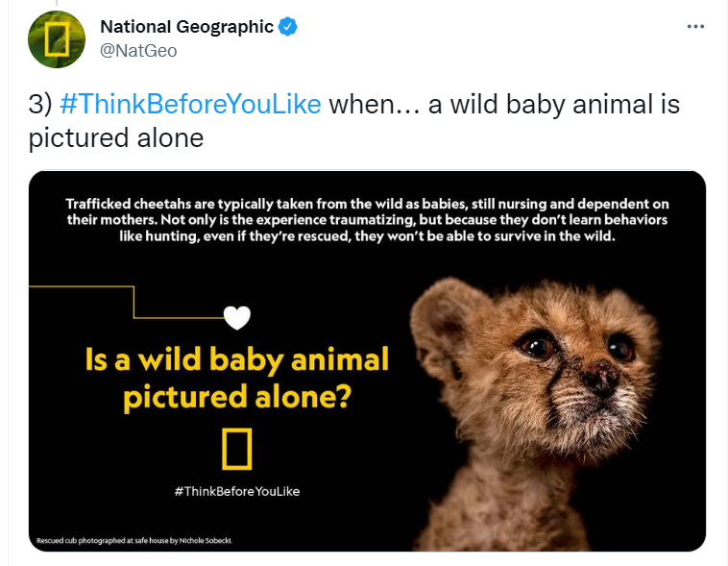Click the yellow headline "Is a wild baby animal"
Screen dimensions: 728x566
pyautogui.click(x=237, y=360)
